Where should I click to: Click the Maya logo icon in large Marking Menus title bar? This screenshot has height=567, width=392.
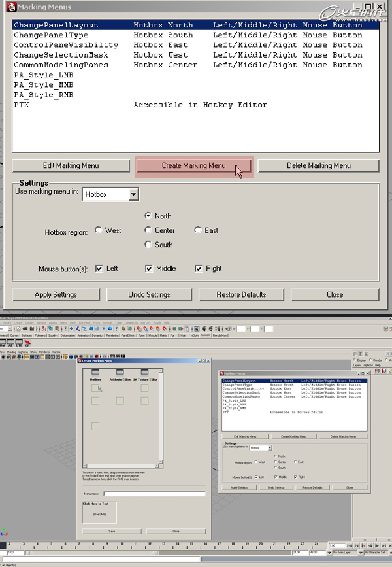tap(12, 7)
